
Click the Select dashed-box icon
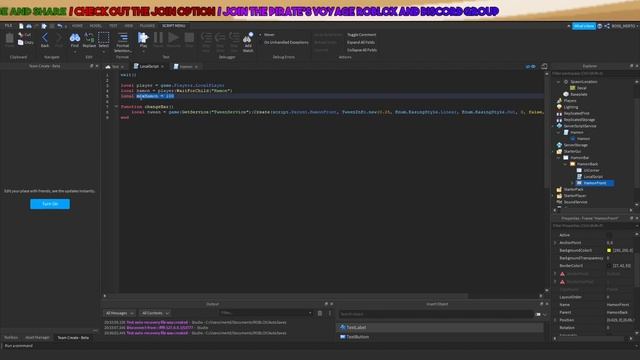pyautogui.click(x=104, y=38)
